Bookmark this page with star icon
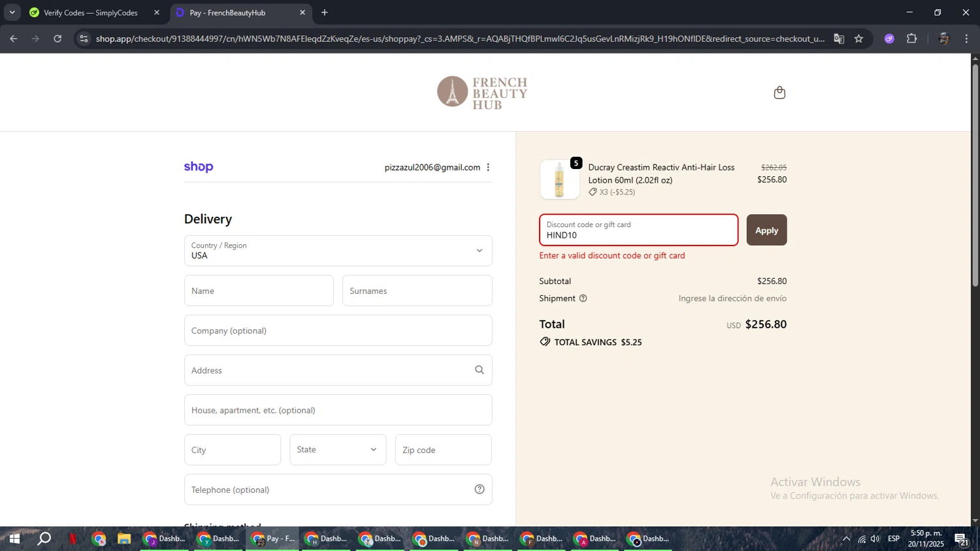 click(x=858, y=39)
